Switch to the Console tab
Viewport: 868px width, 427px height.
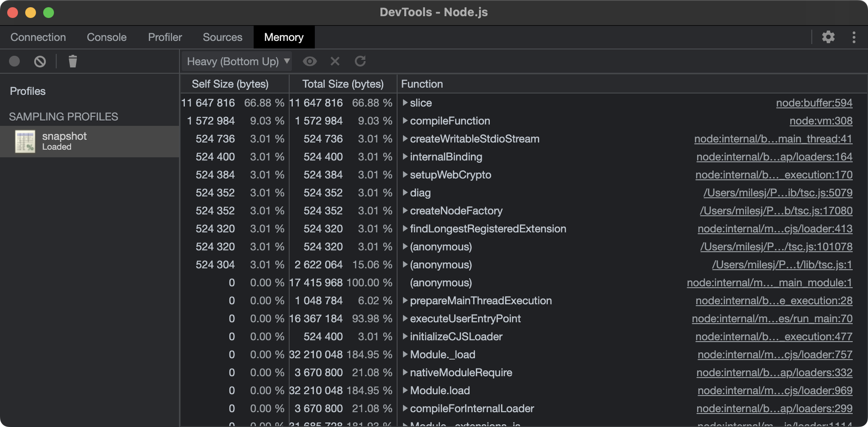point(107,37)
